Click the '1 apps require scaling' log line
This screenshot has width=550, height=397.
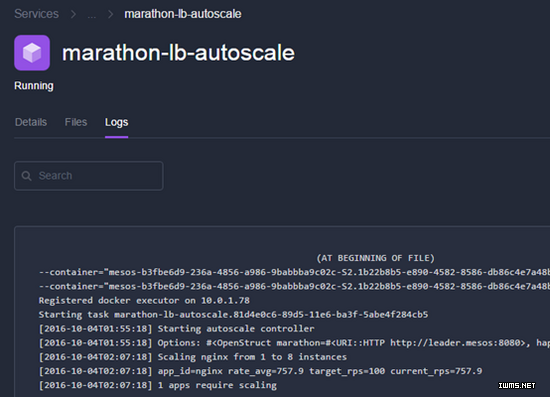tap(157, 385)
